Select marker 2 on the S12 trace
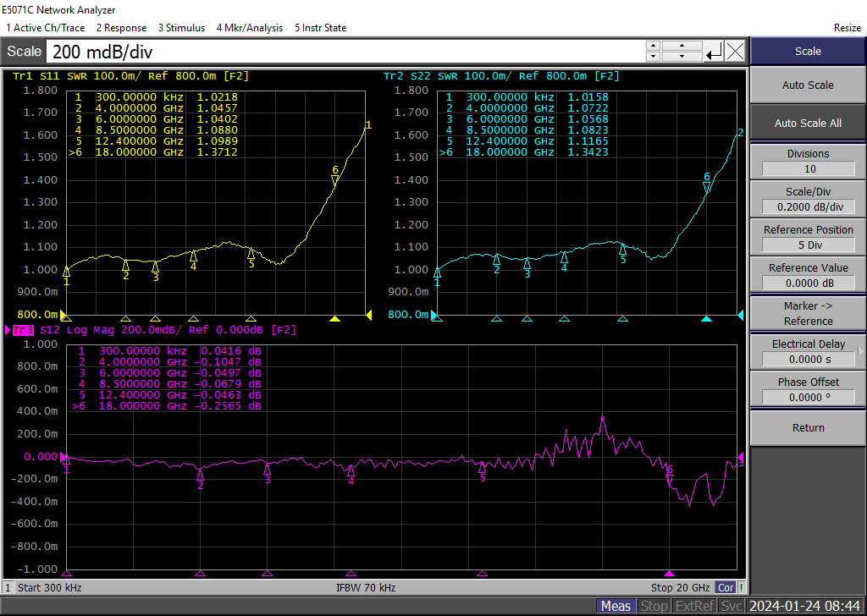867x616 pixels. [201, 476]
